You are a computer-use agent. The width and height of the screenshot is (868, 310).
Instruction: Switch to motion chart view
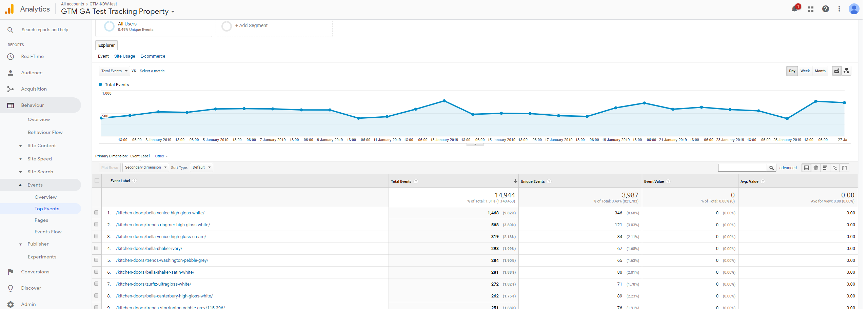coord(846,71)
